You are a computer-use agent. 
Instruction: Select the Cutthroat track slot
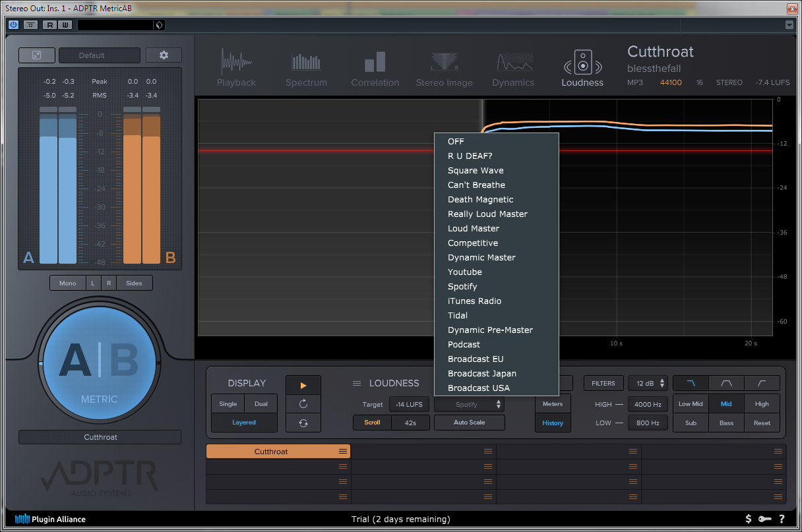click(x=278, y=452)
